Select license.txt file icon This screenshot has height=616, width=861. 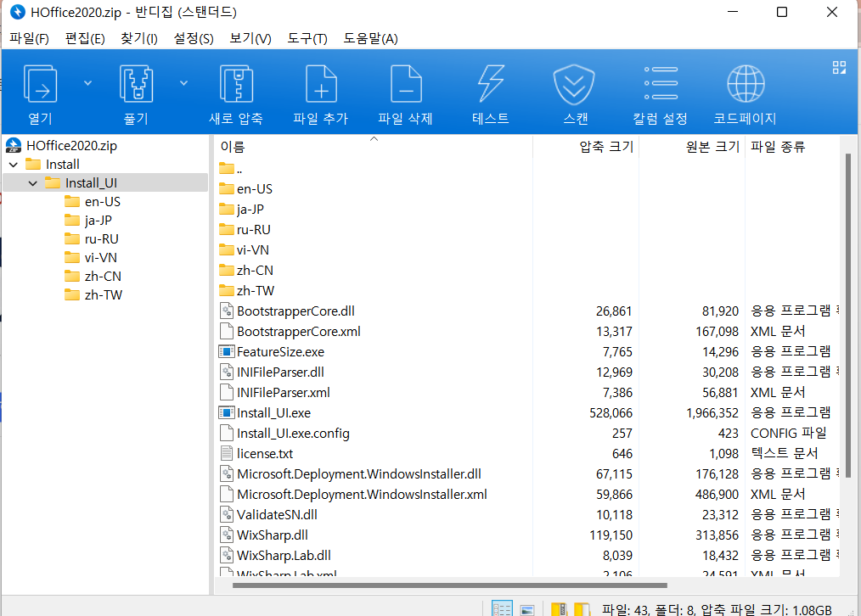pyautogui.click(x=226, y=453)
